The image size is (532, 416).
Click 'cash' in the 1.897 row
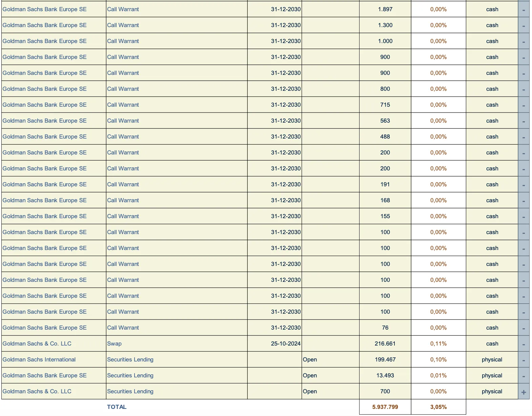click(492, 9)
